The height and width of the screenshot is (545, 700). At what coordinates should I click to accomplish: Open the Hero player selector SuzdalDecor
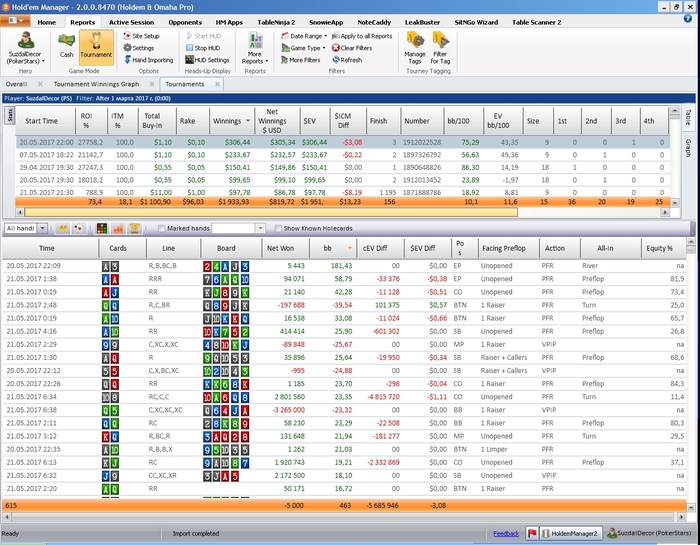(25, 48)
